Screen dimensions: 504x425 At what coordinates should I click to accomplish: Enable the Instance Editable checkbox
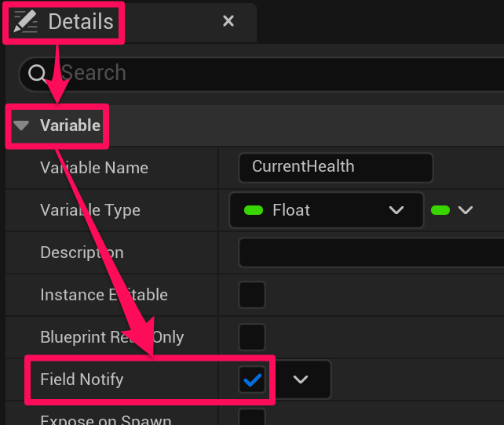pyautogui.click(x=252, y=295)
